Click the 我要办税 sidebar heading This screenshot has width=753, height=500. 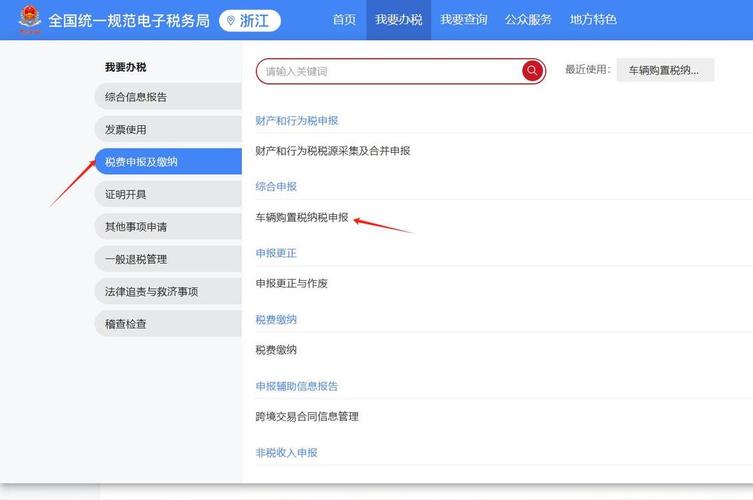coord(125,67)
